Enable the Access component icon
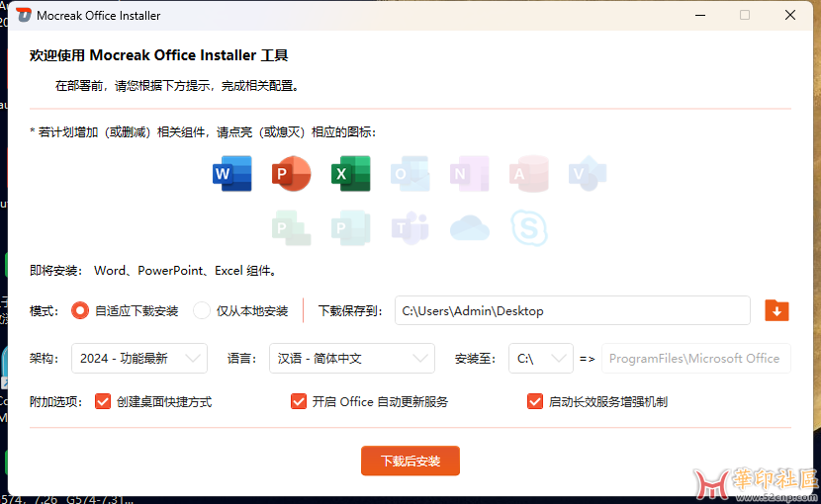 [x=529, y=174]
